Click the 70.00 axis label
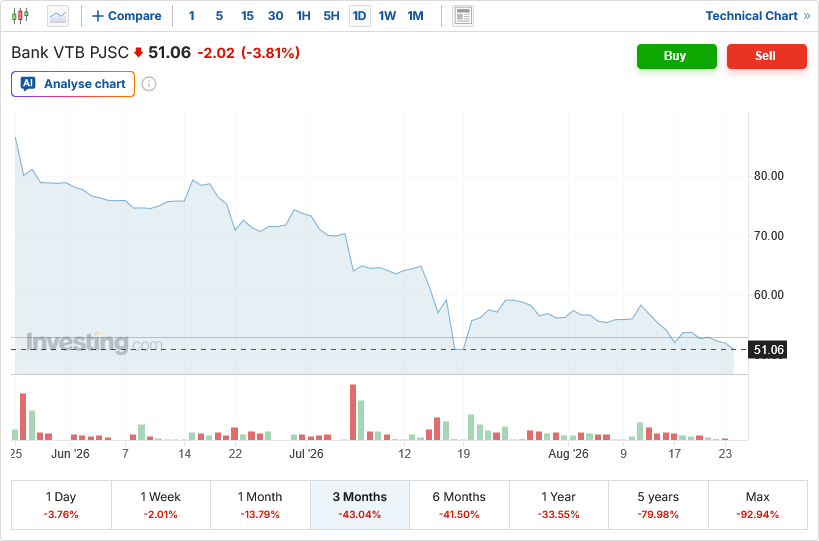The width and height of the screenshot is (819, 541). click(769, 236)
